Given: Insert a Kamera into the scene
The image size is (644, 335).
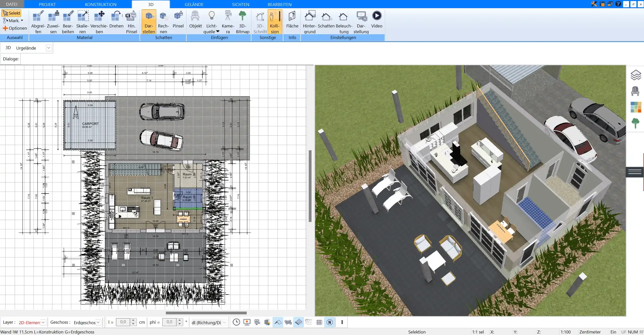Looking at the screenshot, I should 228,22.
